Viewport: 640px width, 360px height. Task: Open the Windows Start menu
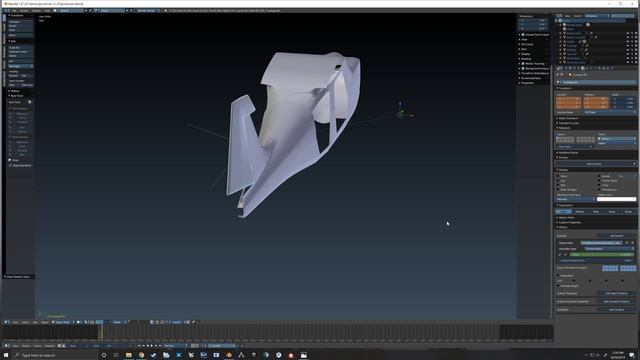[6, 355]
